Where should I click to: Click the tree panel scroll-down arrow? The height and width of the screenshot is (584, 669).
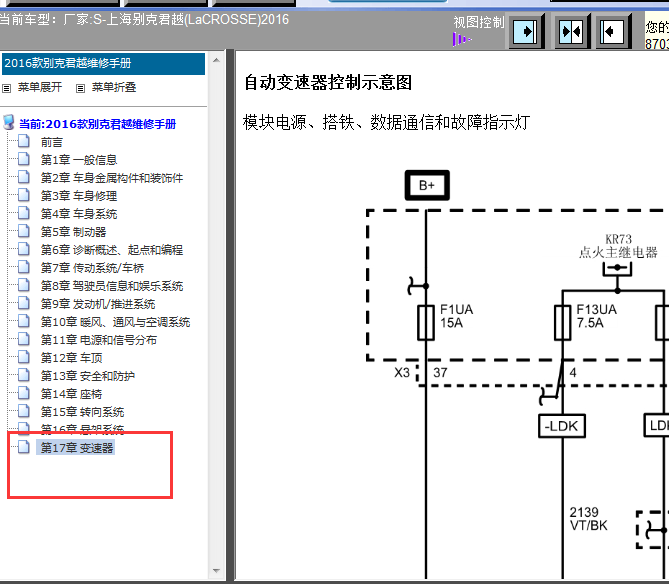[x=216, y=571]
